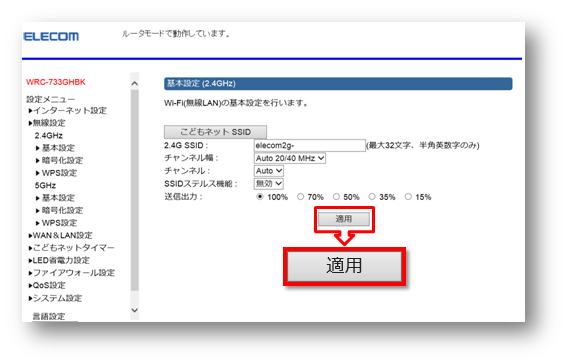Select the 35% transmit power radio
This screenshot has height=364, width=567.
click(x=372, y=197)
